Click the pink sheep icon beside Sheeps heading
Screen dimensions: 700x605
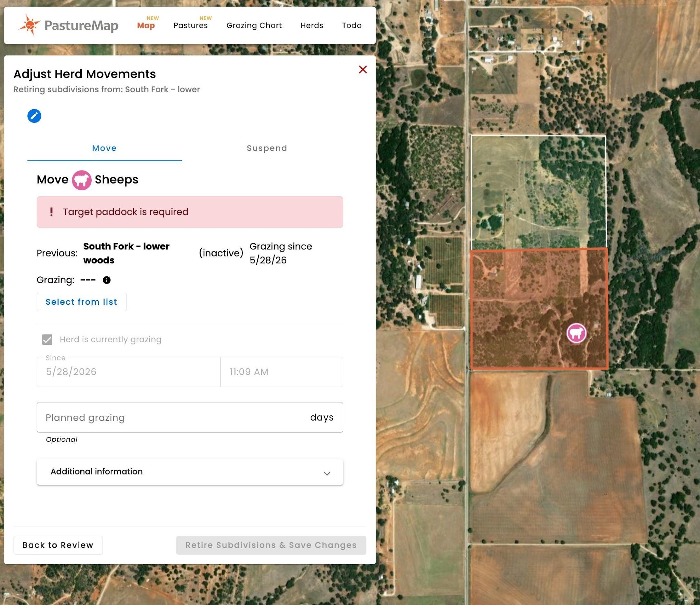[81, 180]
